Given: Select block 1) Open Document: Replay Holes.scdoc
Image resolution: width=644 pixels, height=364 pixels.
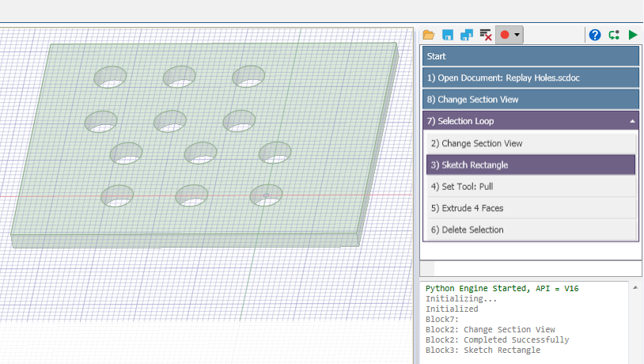Looking at the screenshot, I should point(531,78).
